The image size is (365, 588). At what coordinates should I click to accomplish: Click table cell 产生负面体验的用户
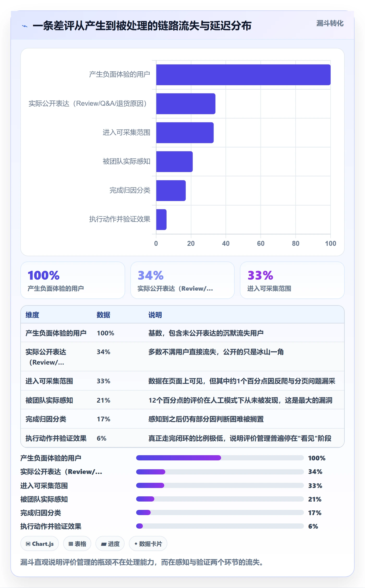click(56, 333)
